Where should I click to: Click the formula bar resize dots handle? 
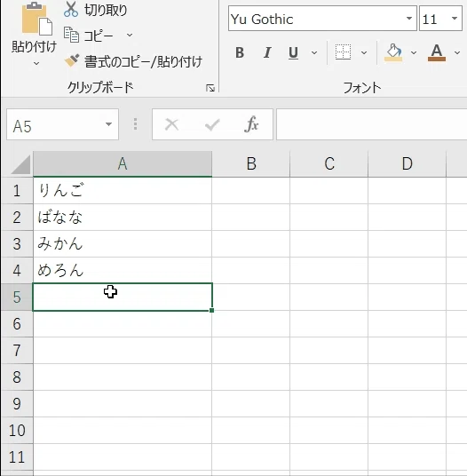(135, 124)
